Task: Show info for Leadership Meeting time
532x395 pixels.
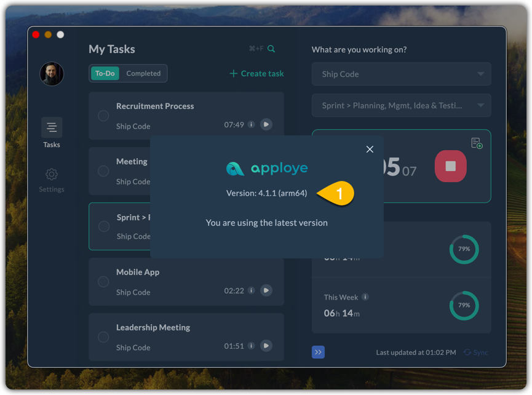Action: [251, 346]
